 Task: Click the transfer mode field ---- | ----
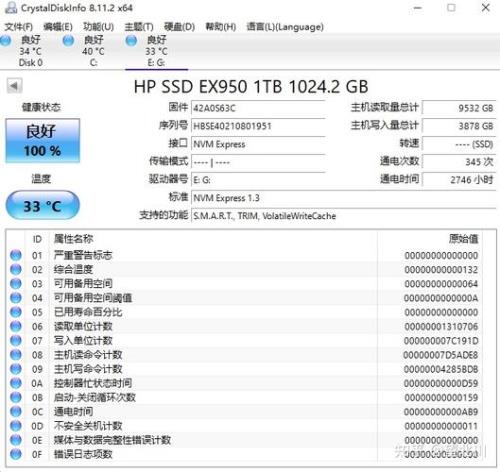pyautogui.click(x=258, y=162)
